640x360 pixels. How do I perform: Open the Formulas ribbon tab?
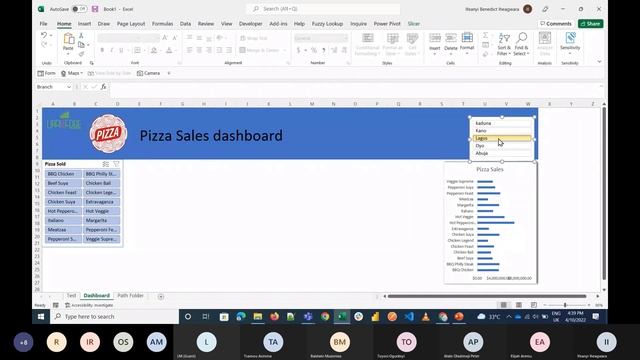tap(162, 24)
